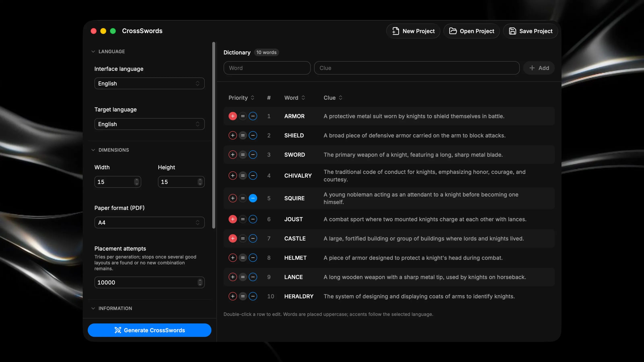
Task: Collapse the DIMENSIONS section
Action: click(110, 150)
